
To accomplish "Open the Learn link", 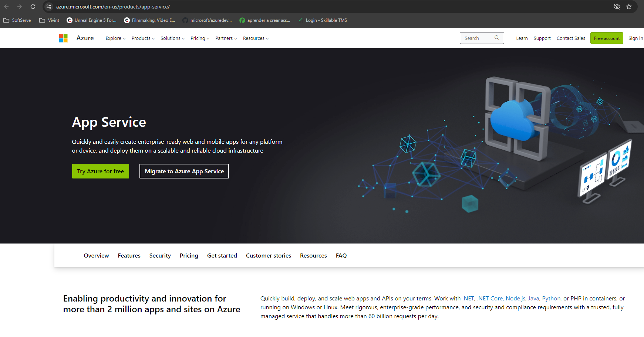I will point(522,38).
